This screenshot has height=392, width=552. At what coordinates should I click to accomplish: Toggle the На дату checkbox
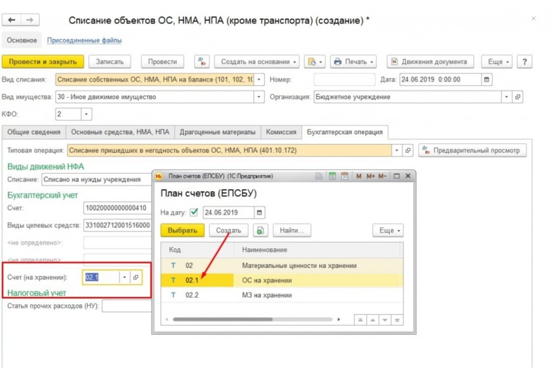[x=194, y=212]
